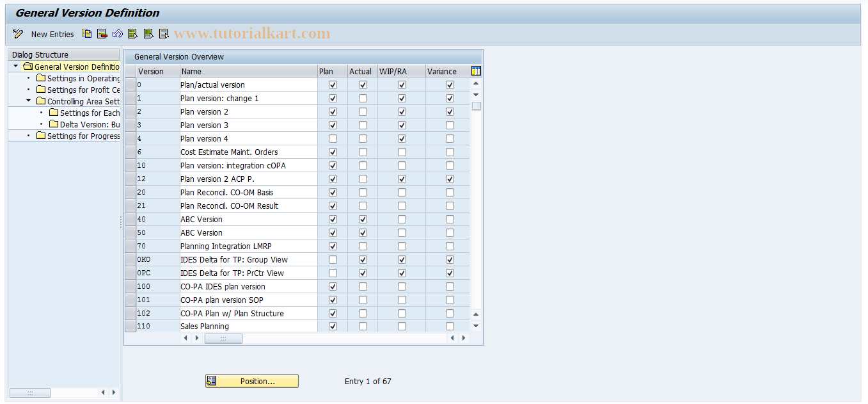Disable the Plan checkbox for version 6

point(333,152)
